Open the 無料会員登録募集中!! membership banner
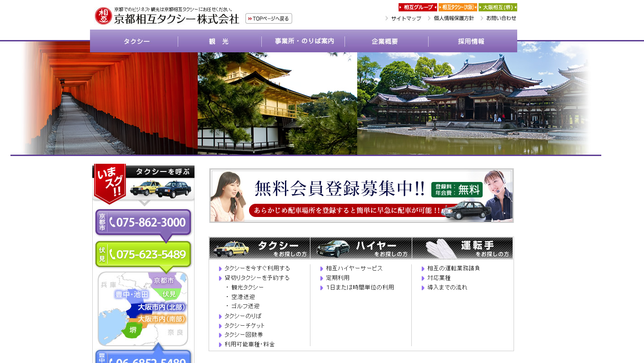This screenshot has height=363, width=644. click(361, 196)
